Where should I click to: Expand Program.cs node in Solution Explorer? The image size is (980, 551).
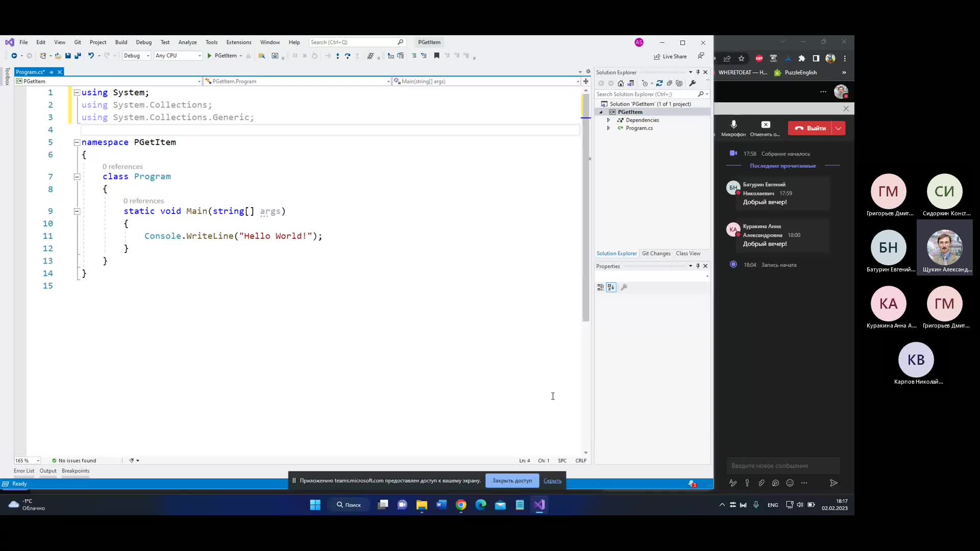click(x=608, y=128)
